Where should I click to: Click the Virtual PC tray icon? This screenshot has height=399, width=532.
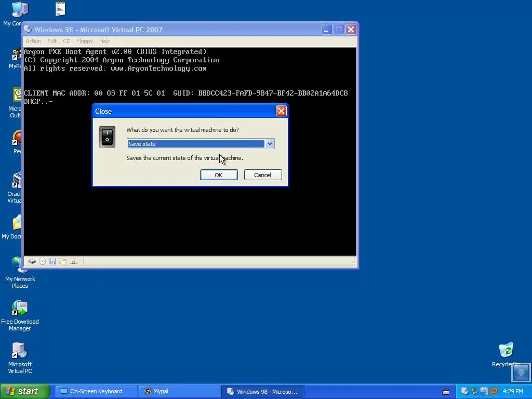point(465,391)
